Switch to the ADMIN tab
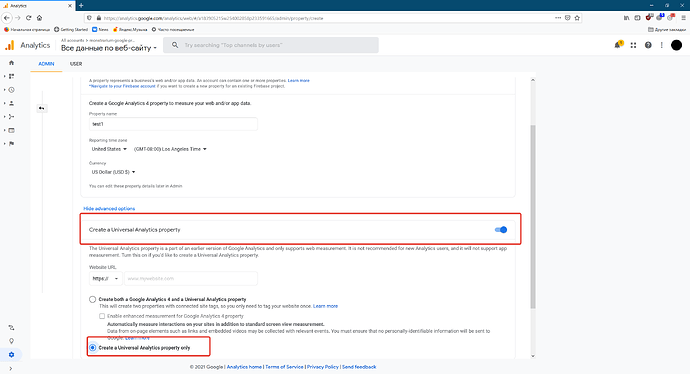This screenshot has width=690, height=374. point(46,64)
